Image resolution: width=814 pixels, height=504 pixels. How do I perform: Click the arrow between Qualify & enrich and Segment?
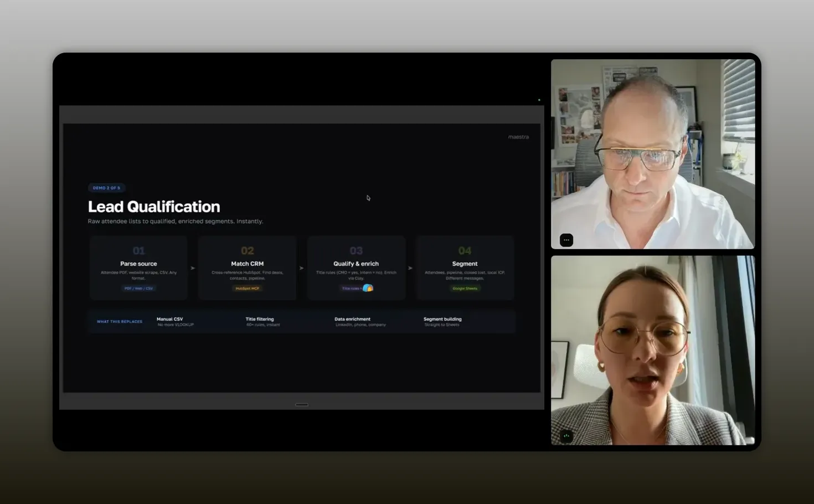410,268
